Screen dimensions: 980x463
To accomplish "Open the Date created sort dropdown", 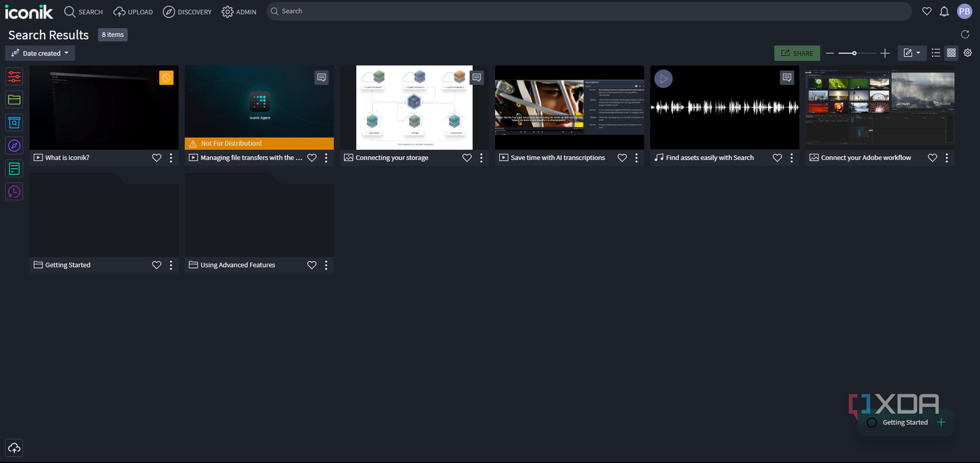I will click(40, 53).
